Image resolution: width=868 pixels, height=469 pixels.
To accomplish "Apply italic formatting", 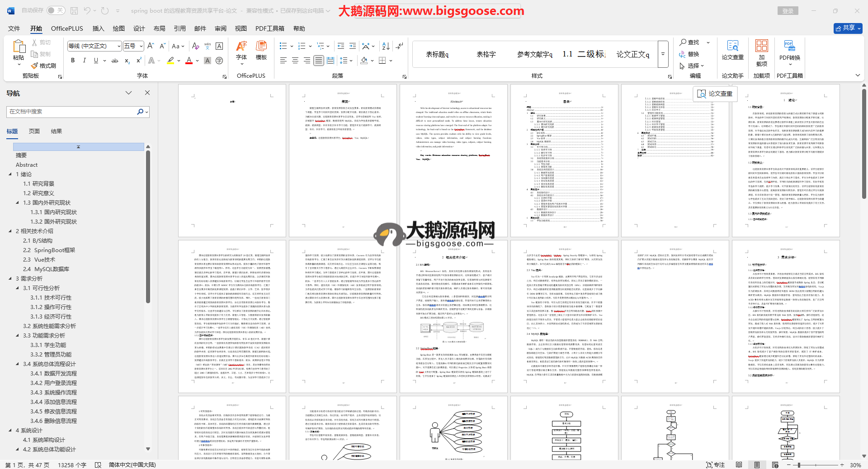I will click(84, 61).
